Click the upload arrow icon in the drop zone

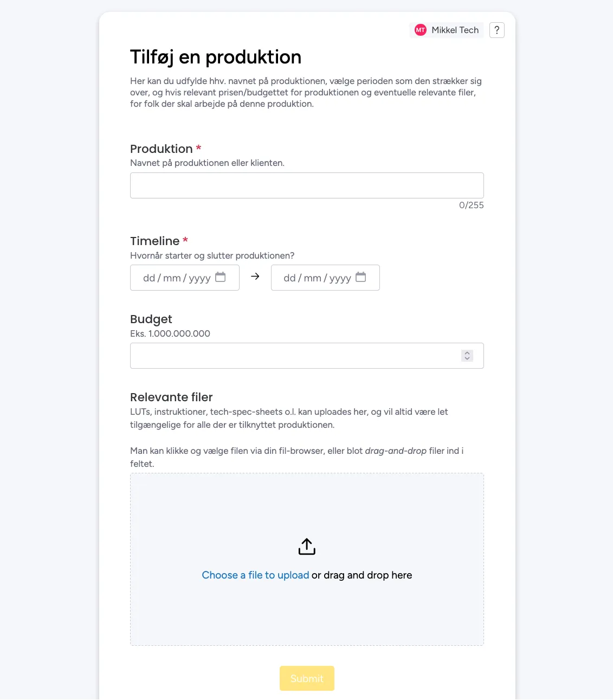(307, 547)
